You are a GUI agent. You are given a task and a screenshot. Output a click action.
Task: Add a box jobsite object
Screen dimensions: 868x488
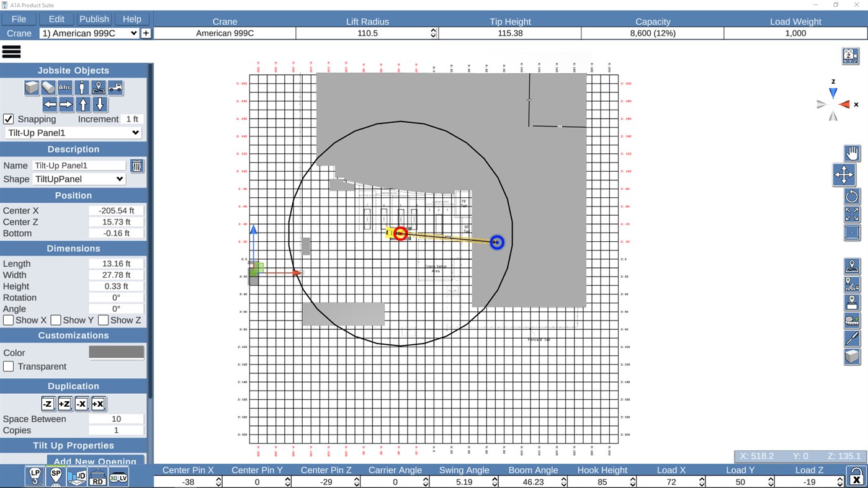click(31, 87)
